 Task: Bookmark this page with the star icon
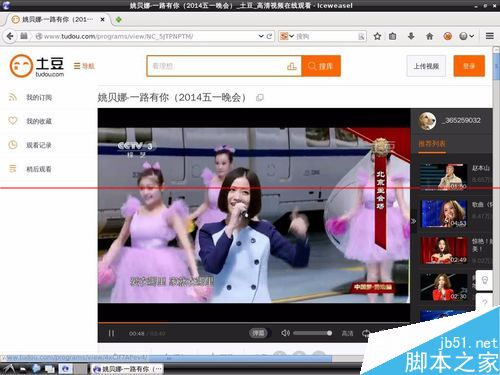click(x=377, y=36)
